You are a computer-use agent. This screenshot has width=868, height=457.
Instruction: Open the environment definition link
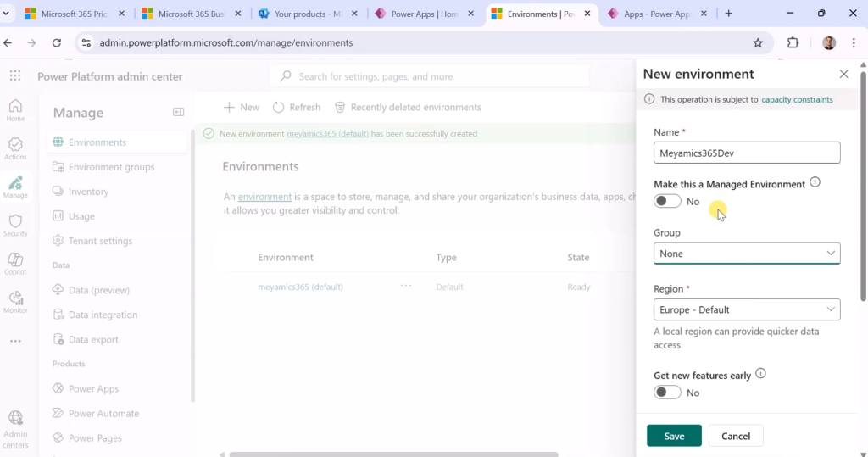pos(264,197)
